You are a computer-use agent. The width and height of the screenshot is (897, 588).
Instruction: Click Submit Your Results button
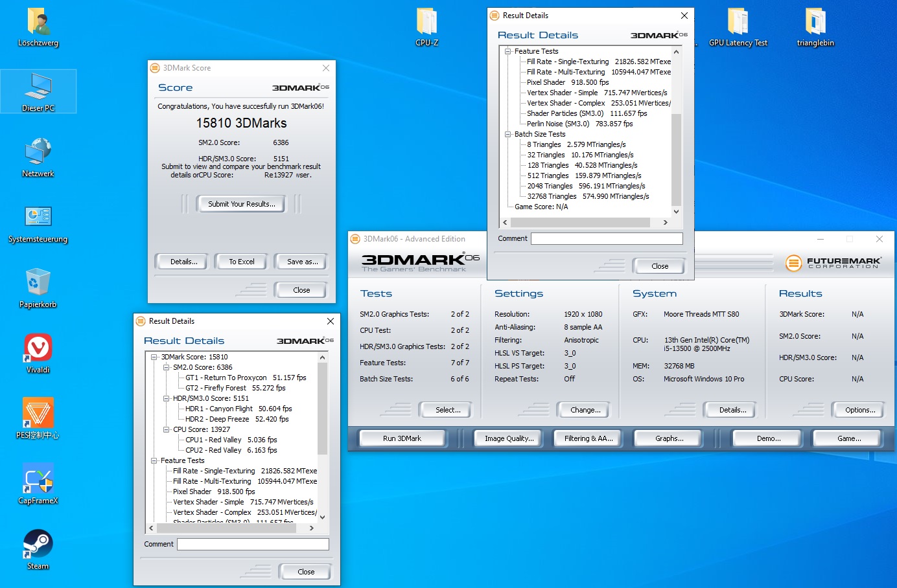[242, 204]
